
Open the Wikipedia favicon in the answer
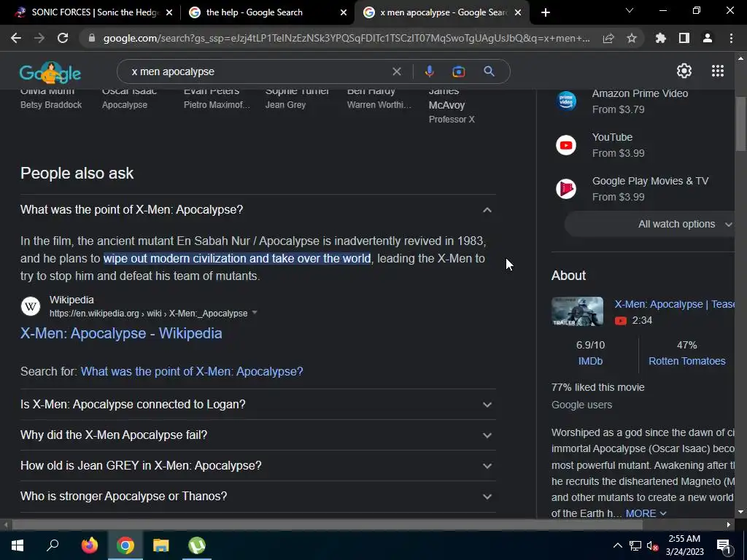pyautogui.click(x=31, y=306)
